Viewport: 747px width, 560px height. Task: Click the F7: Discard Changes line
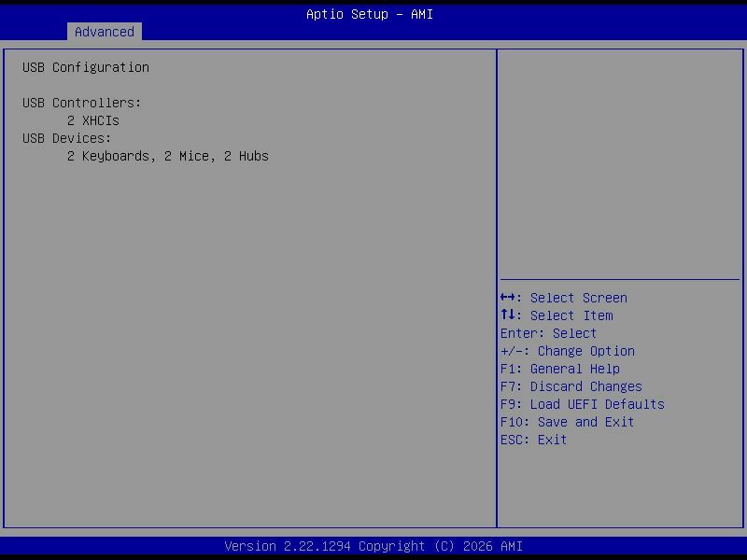(571, 386)
